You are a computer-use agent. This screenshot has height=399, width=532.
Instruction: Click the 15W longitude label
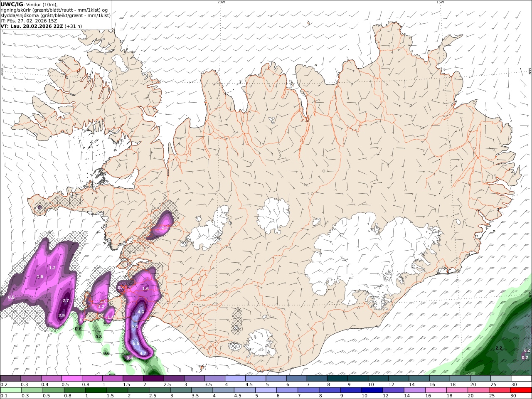click(440, 2)
